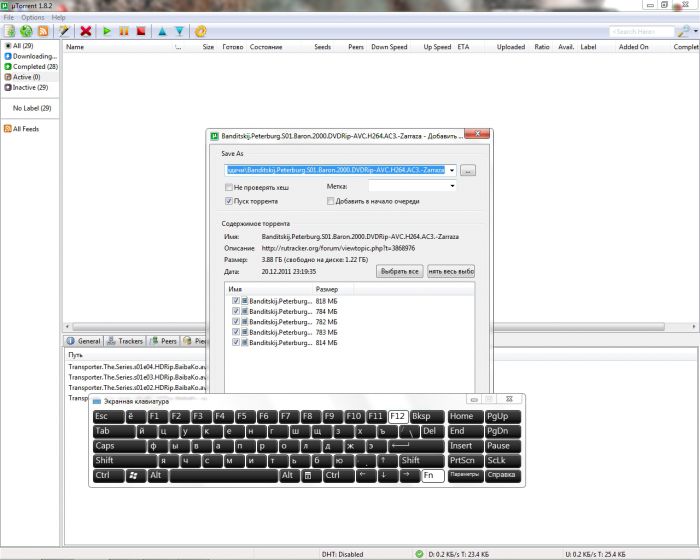
Task: Click Add Torrent from URL icon
Action: pyautogui.click(x=26, y=31)
